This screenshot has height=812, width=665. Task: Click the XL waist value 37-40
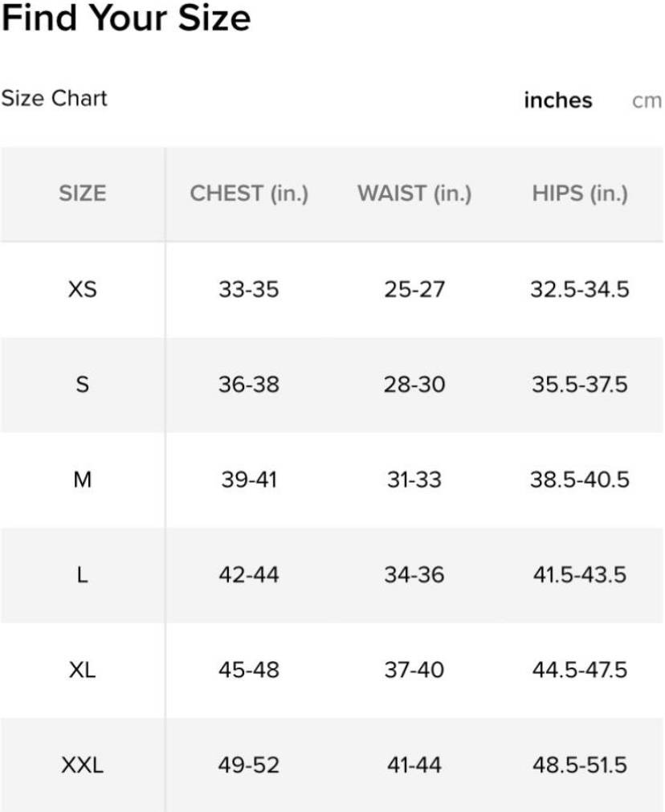click(x=414, y=670)
